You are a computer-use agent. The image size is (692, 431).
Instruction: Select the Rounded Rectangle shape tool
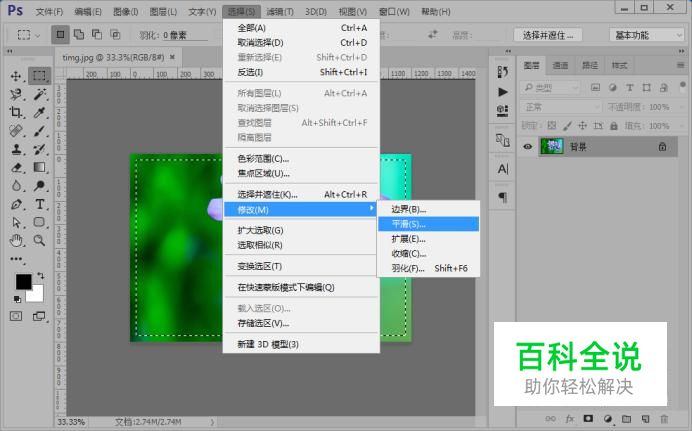point(40,222)
